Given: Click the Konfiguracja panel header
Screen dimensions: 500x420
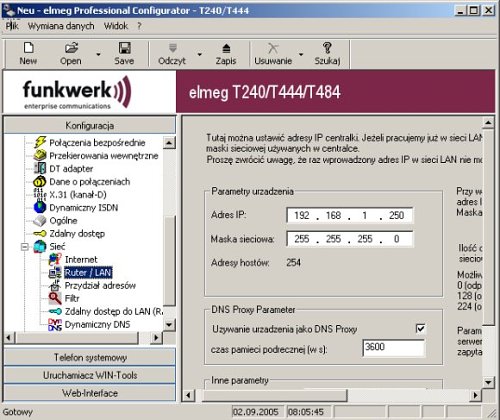Looking at the screenshot, I should pos(90,125).
